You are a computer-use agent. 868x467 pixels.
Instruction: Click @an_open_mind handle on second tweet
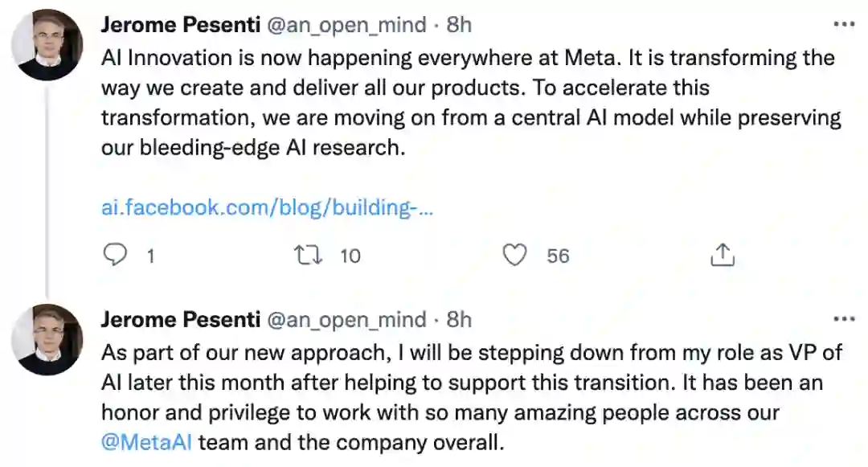point(346,320)
